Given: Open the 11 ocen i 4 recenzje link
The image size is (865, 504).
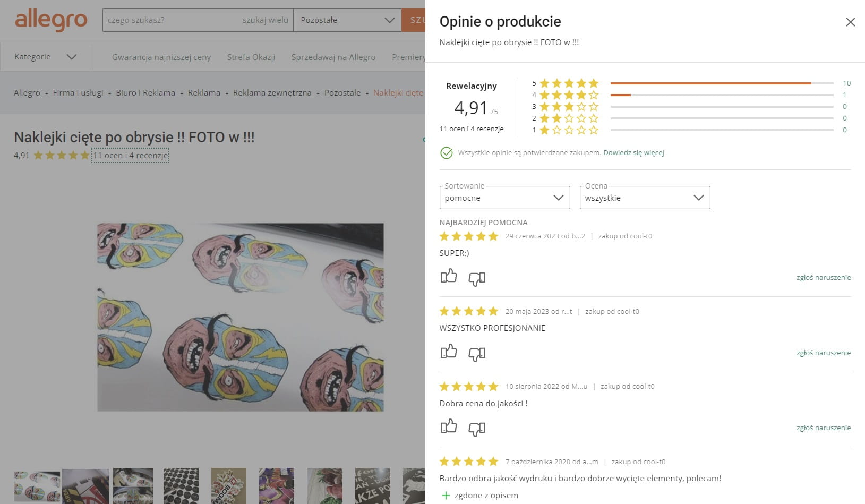Looking at the screenshot, I should (131, 156).
